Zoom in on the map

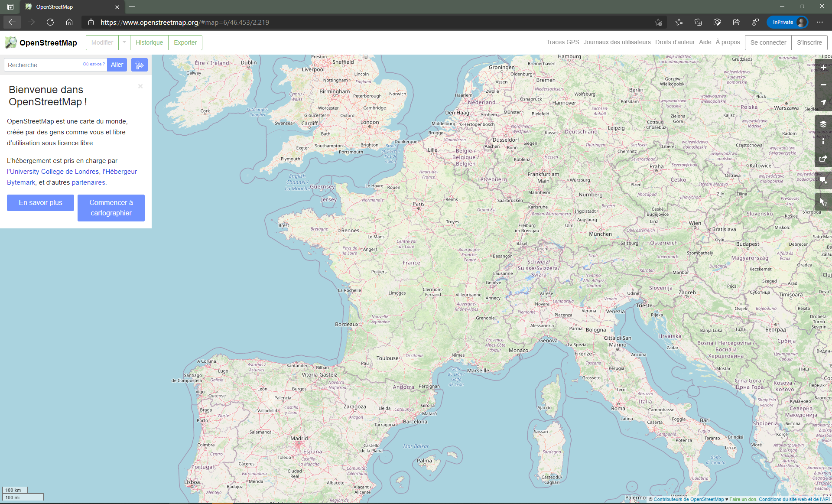[823, 68]
